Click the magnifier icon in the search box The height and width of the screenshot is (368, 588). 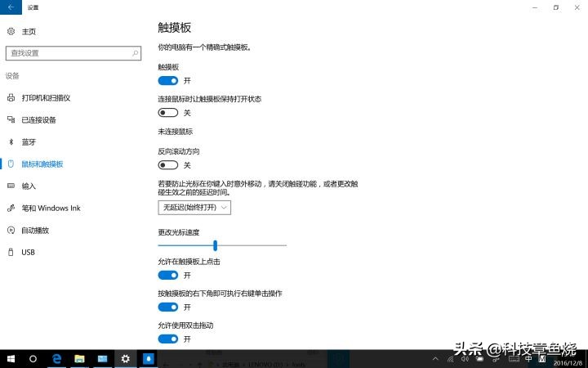[x=135, y=53]
